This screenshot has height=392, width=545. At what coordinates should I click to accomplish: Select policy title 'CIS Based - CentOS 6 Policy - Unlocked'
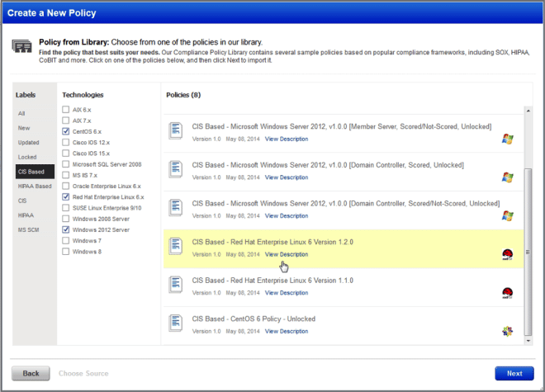254,319
